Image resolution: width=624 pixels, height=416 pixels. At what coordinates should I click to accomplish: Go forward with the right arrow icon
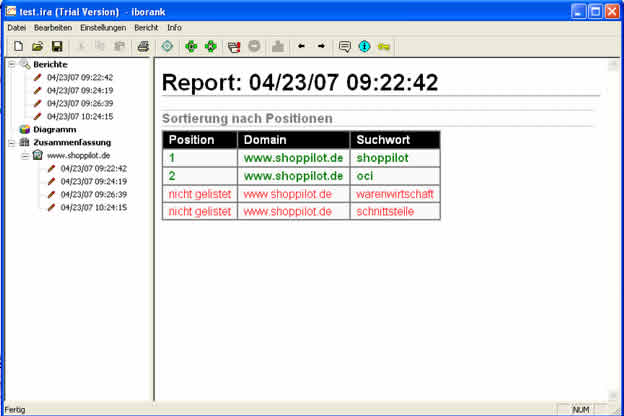[x=321, y=47]
